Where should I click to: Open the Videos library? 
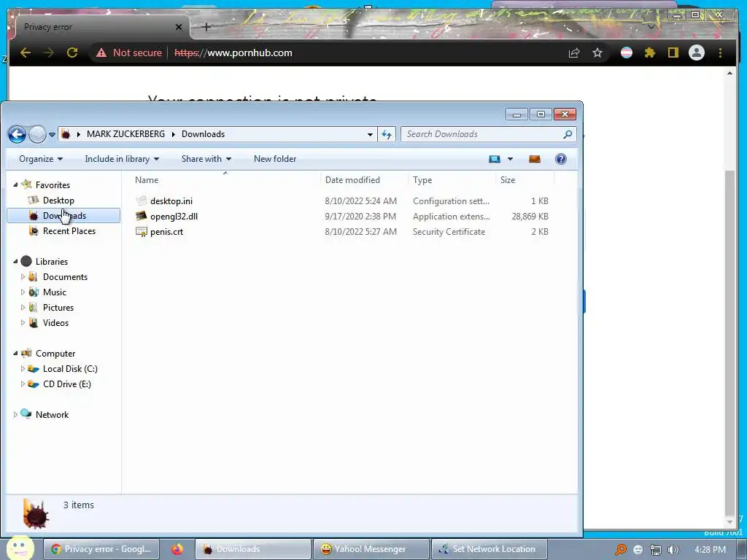[x=55, y=323]
